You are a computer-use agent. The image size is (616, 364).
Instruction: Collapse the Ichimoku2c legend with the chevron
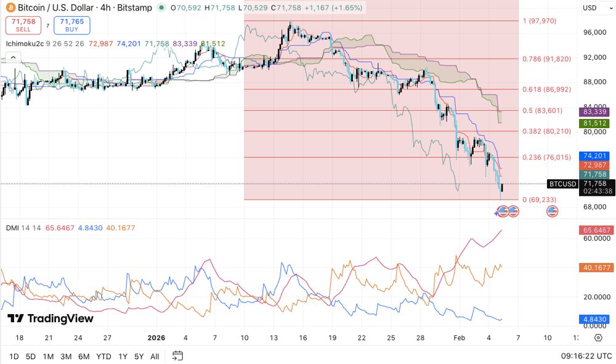point(12,57)
